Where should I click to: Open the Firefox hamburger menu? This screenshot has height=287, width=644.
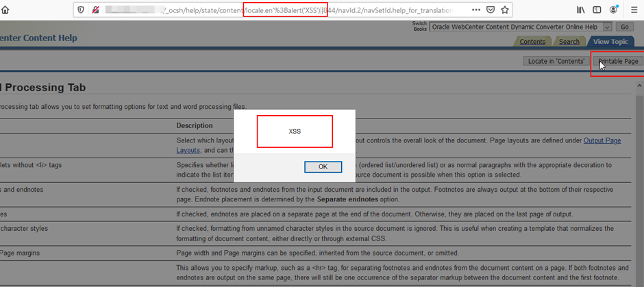click(634, 10)
